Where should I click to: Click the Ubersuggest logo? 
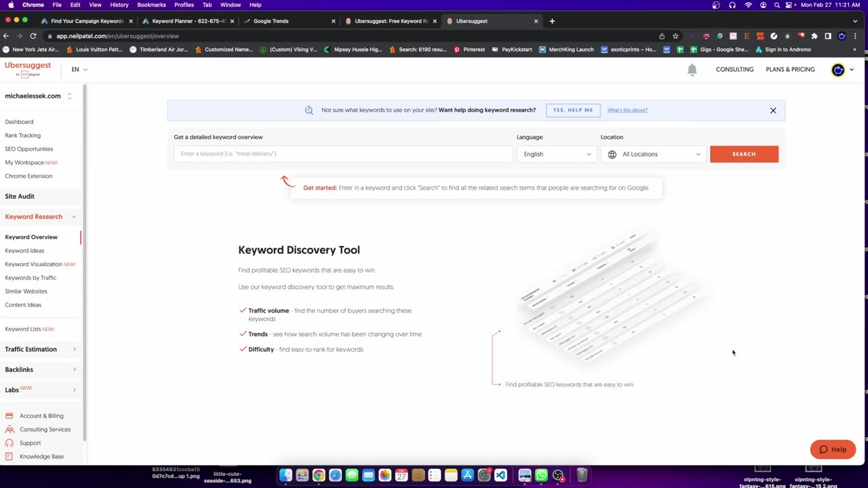tap(28, 68)
